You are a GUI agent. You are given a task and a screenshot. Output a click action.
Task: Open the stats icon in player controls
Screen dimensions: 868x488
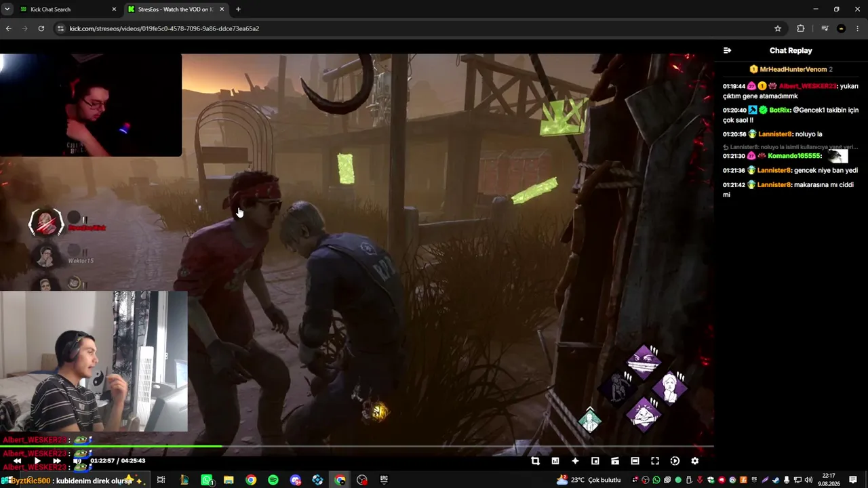555,461
